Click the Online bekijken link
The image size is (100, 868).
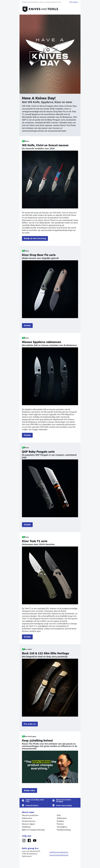click(73, 2)
